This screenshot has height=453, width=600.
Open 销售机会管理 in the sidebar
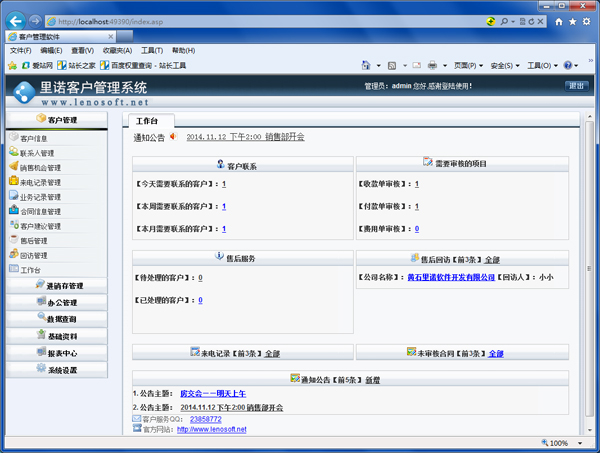40,168
